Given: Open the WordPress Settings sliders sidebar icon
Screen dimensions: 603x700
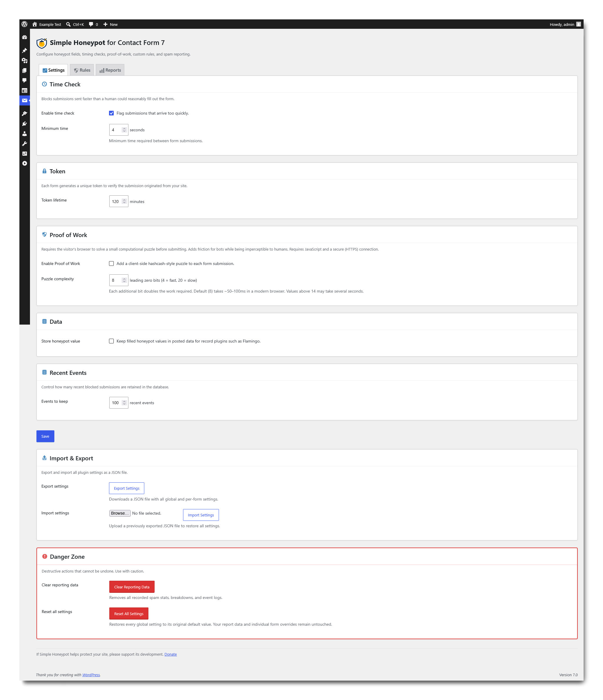Looking at the screenshot, I should tap(24, 154).
